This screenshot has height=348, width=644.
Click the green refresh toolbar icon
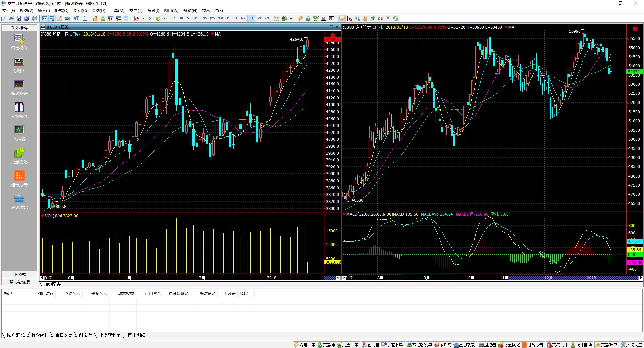click(x=396, y=18)
